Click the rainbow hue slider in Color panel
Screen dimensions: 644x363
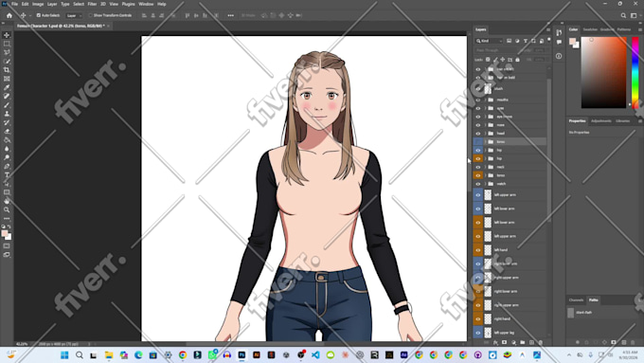(x=635, y=73)
